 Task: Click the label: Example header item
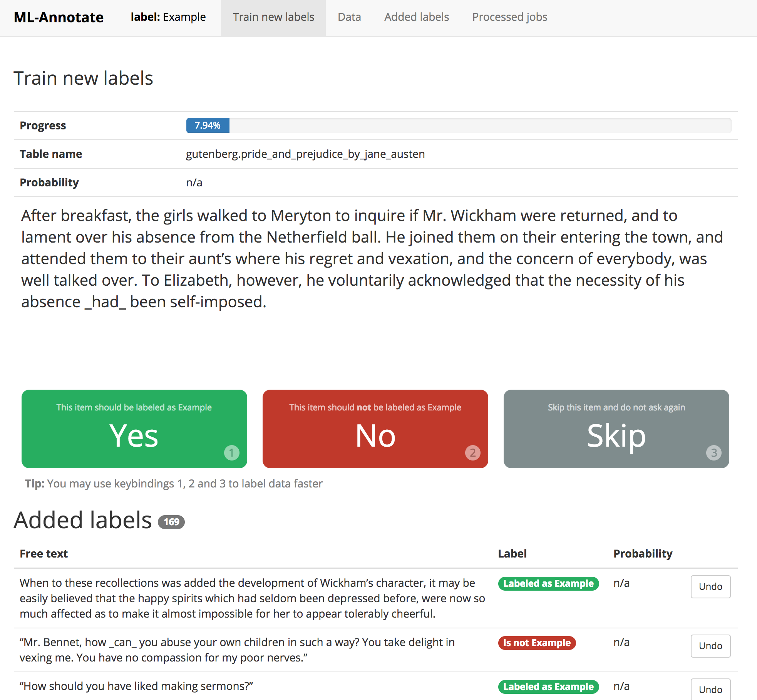point(168,17)
